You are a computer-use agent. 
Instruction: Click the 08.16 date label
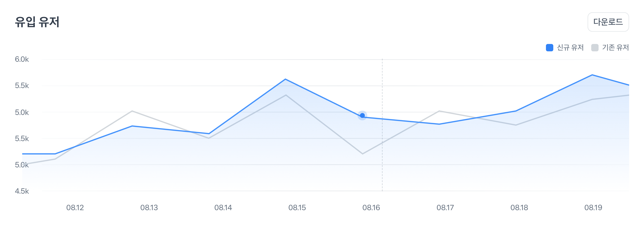click(371, 208)
